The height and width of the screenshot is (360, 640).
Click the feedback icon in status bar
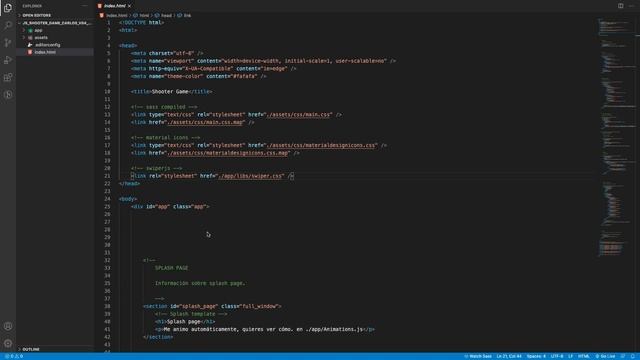point(623,356)
